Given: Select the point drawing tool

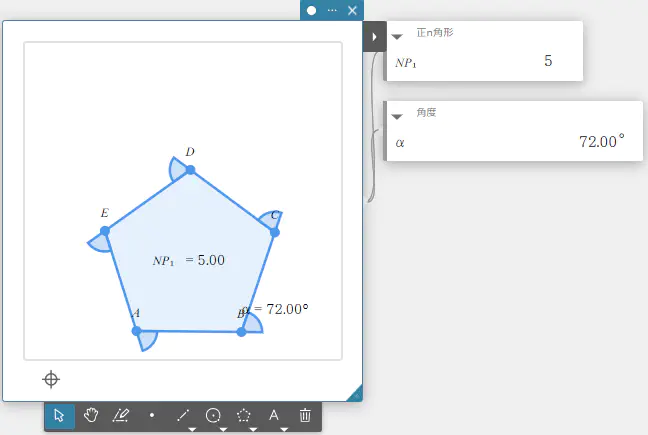Looking at the screenshot, I should click(x=151, y=416).
